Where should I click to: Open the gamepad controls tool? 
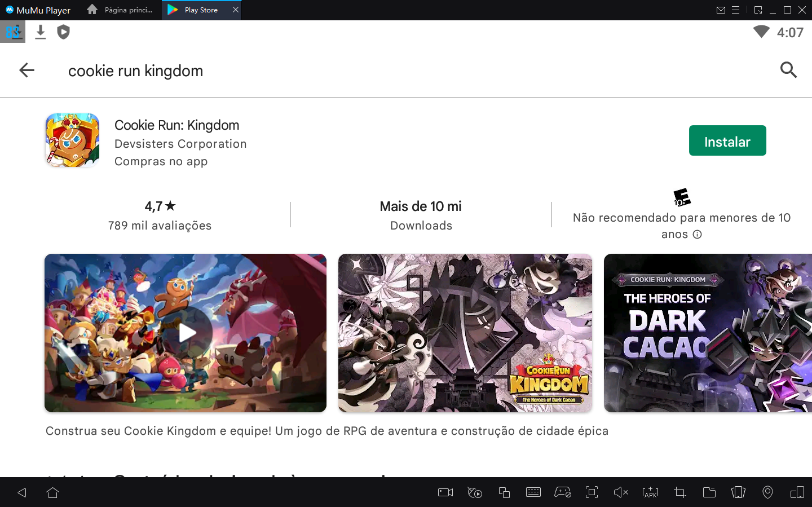pos(563,492)
